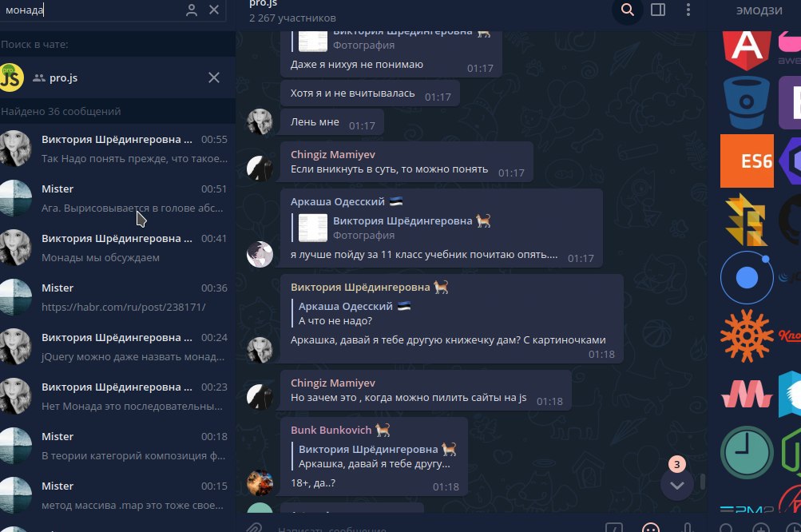Click the filter-by-user person icon in search

192,10
